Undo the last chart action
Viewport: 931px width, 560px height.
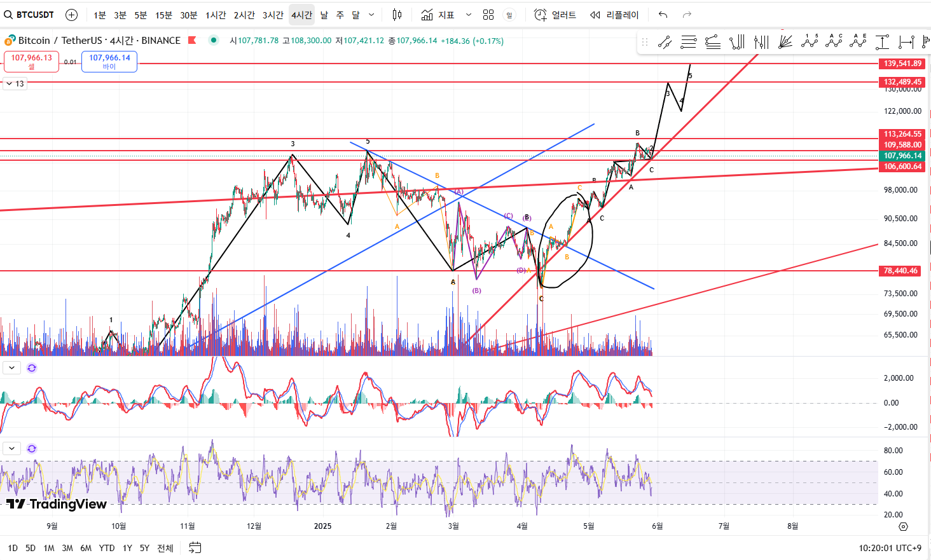coord(663,15)
